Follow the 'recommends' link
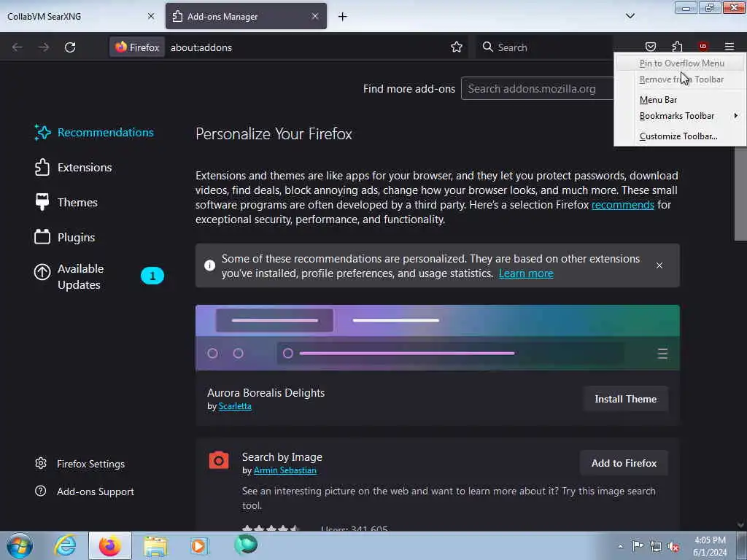The height and width of the screenshot is (560, 747). pos(623,205)
